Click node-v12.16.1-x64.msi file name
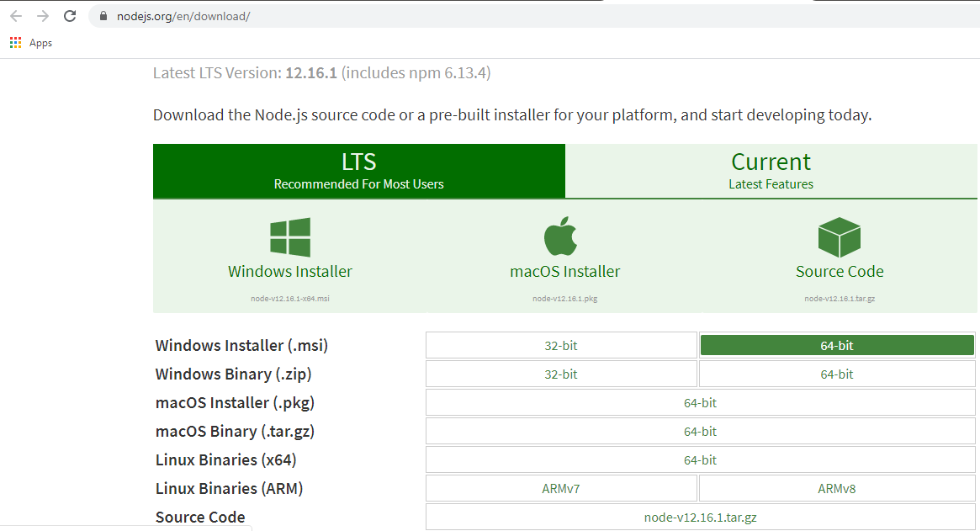Viewport: 980px width, 531px height. tap(290, 299)
